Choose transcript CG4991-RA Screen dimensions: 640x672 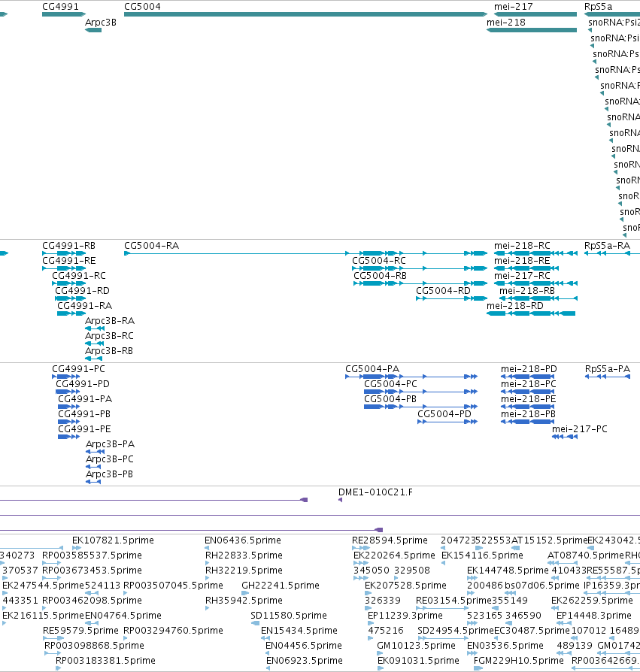84,306
